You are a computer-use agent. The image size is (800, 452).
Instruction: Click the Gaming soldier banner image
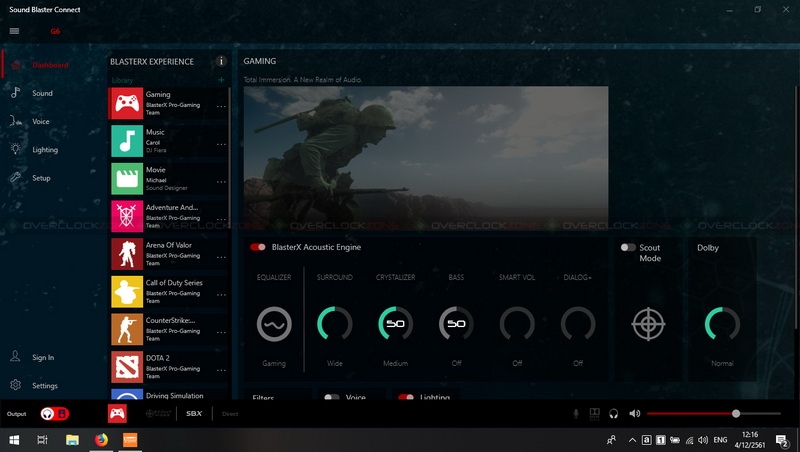pyautogui.click(x=426, y=157)
